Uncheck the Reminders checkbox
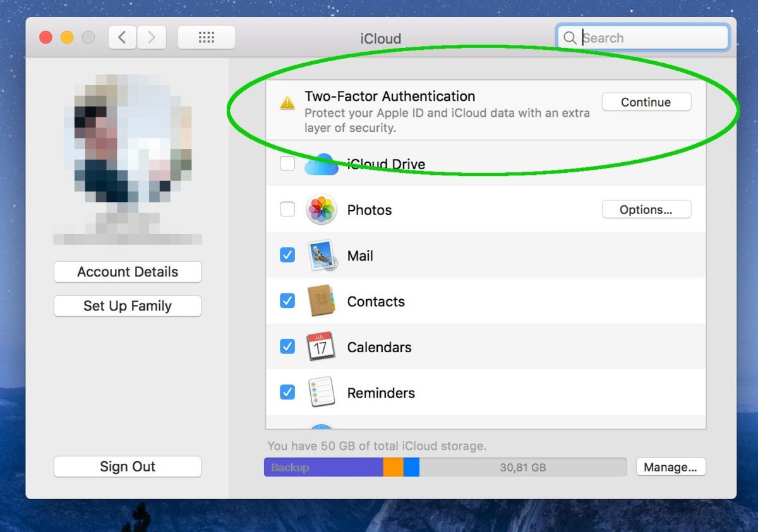This screenshot has height=532, width=758. tap(287, 393)
